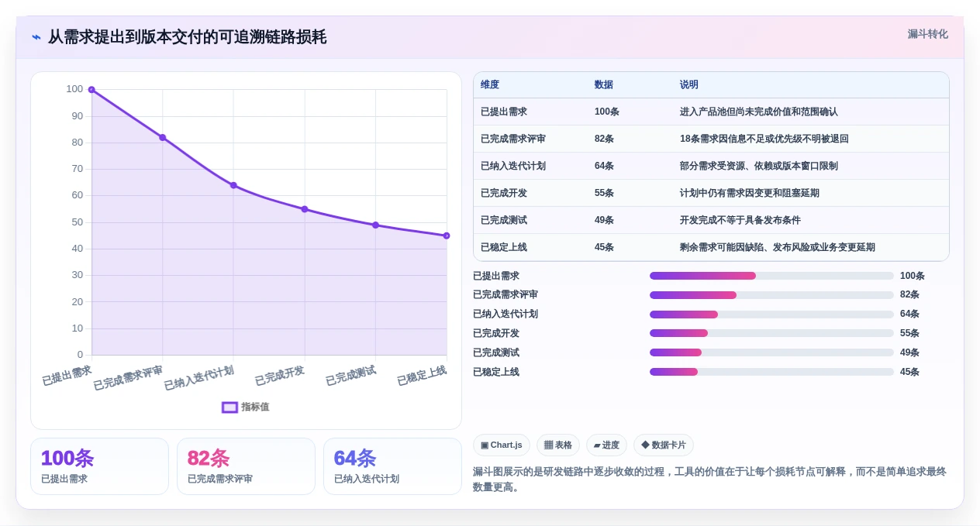Click the y-axis value 100 on chart
980x526 pixels.
pos(74,89)
